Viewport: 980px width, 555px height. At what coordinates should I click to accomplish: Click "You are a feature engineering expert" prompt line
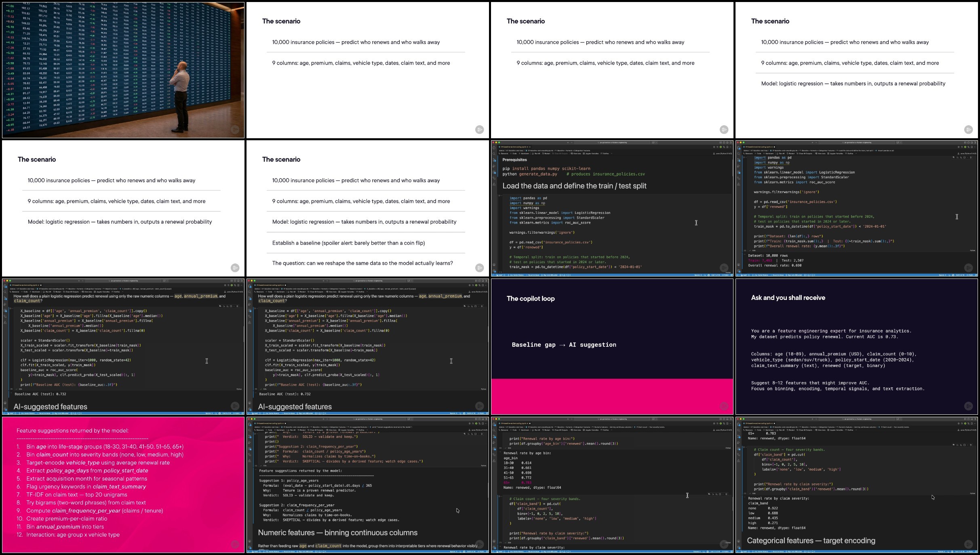pyautogui.click(x=831, y=331)
